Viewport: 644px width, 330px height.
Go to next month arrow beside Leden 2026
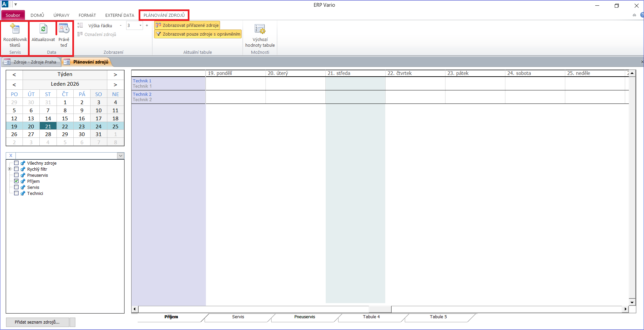coord(115,84)
